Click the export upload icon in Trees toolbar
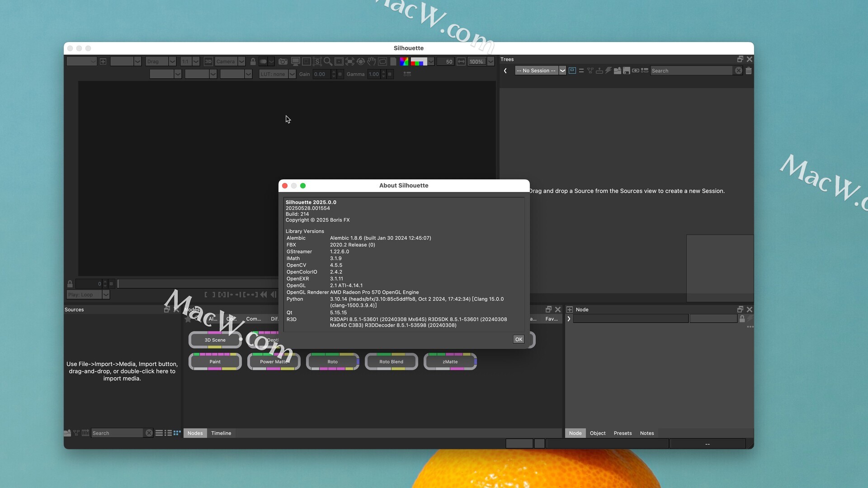The height and width of the screenshot is (488, 868). [599, 70]
